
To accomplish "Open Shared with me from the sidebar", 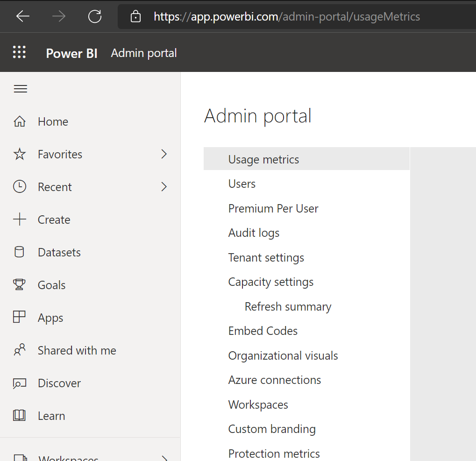I will coord(20,350).
